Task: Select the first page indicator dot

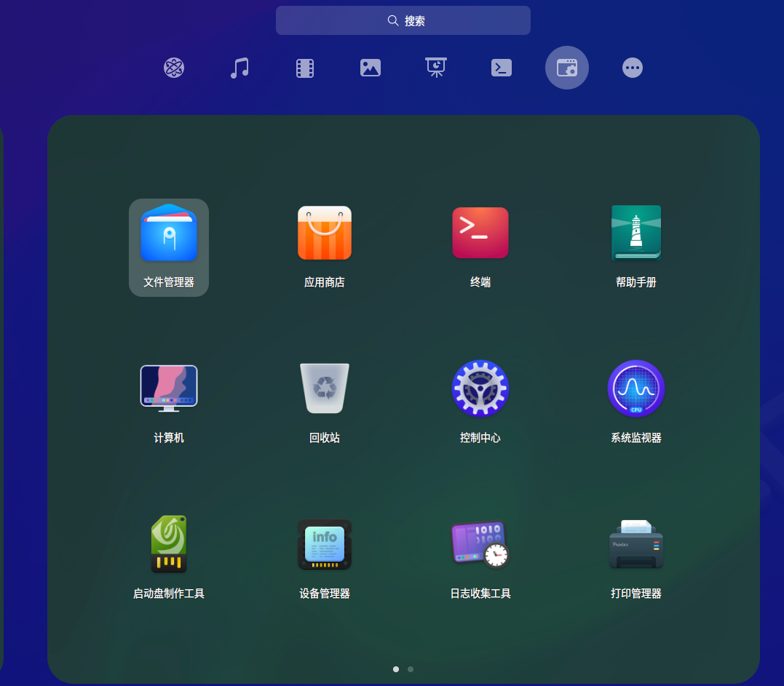Action: (x=396, y=669)
